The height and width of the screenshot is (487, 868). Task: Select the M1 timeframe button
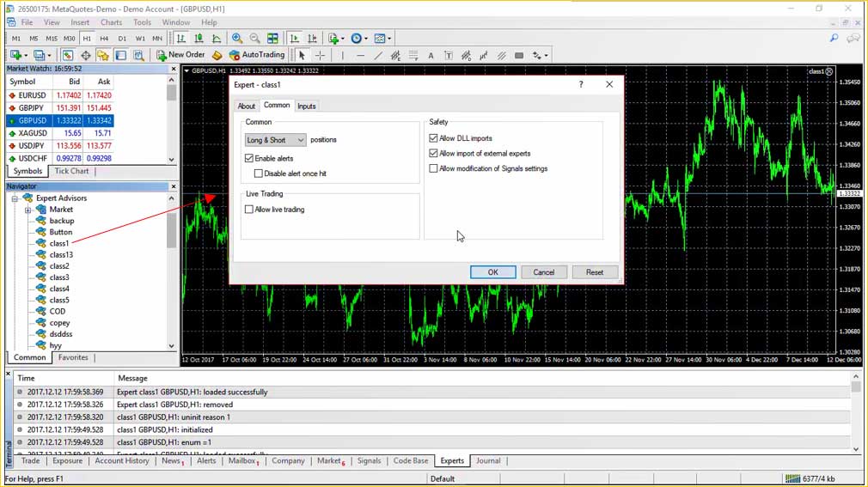click(x=16, y=38)
